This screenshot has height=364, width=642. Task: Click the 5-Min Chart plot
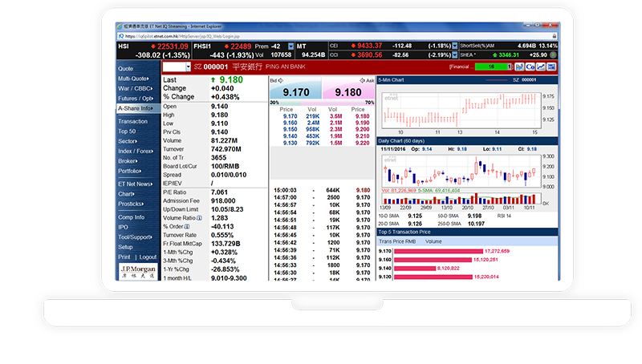point(461,111)
